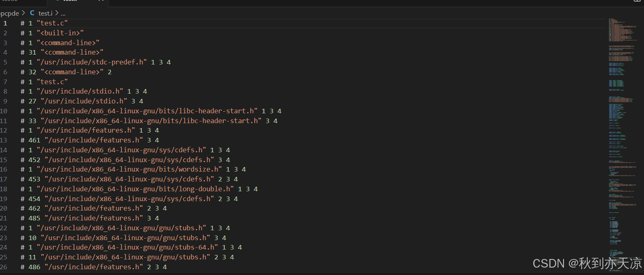Click the line '# 32 "<command-line>" 2'
Screen dimensions: 644x275
tap(66, 72)
